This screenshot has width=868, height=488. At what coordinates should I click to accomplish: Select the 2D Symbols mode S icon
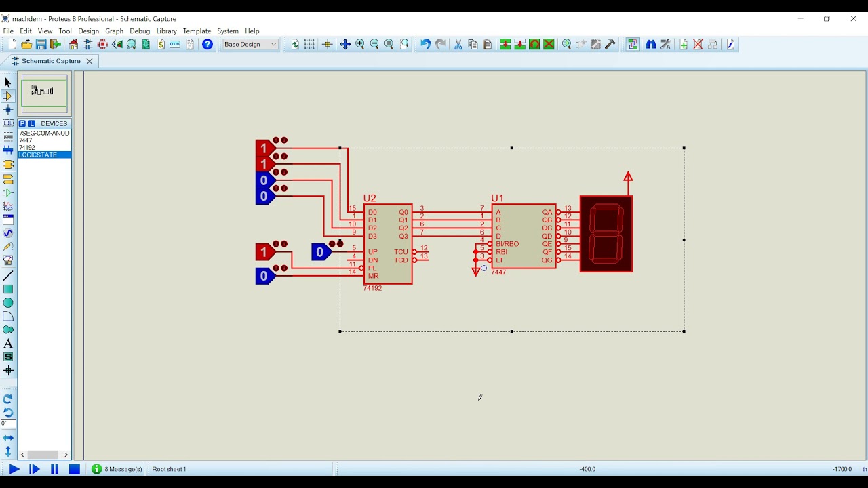pos(8,357)
